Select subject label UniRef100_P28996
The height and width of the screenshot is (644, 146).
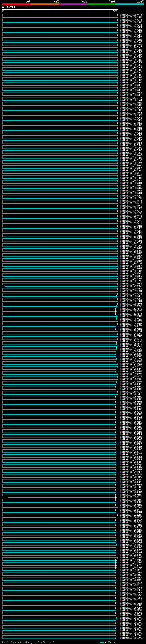131,382
